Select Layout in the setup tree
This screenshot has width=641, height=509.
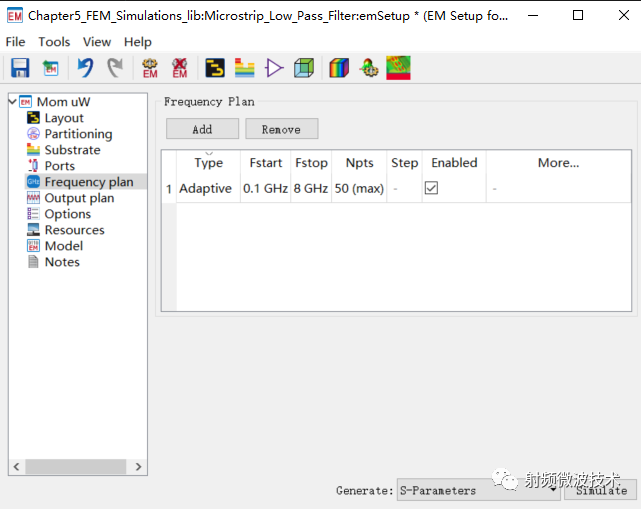(64, 118)
